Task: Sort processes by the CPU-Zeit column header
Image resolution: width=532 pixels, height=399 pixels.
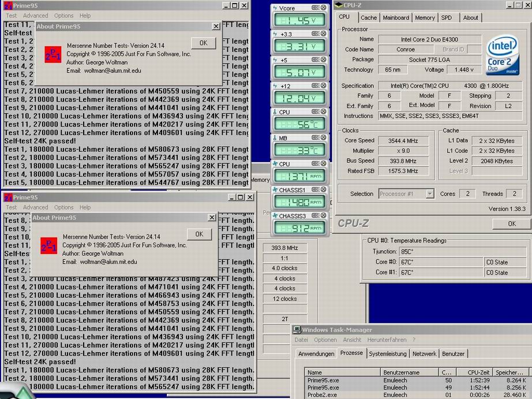Action: (474, 372)
